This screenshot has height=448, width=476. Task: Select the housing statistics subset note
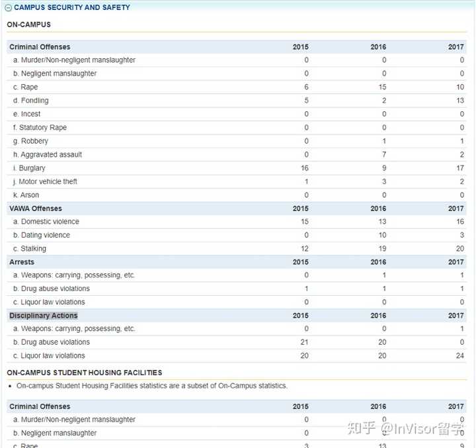point(152,386)
